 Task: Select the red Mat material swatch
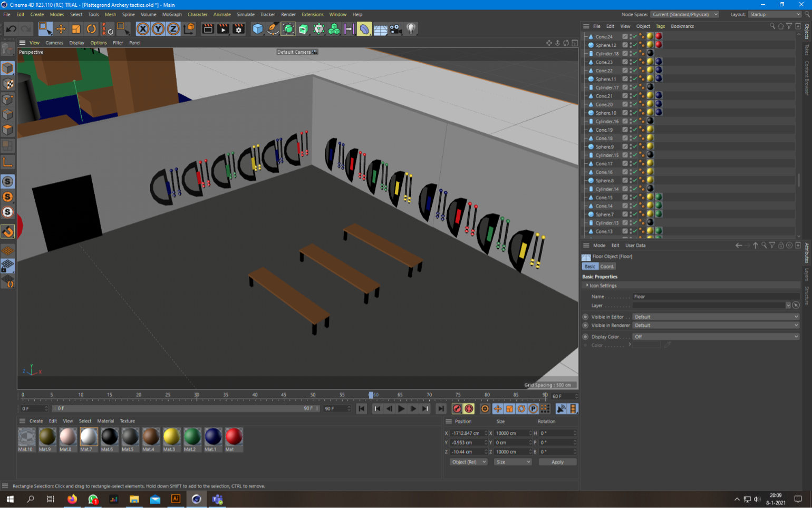[234, 437]
